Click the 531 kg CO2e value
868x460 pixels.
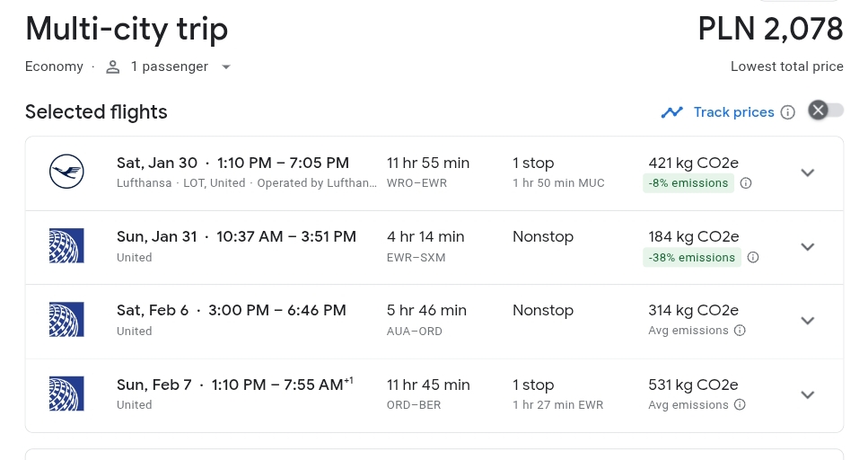click(x=694, y=385)
